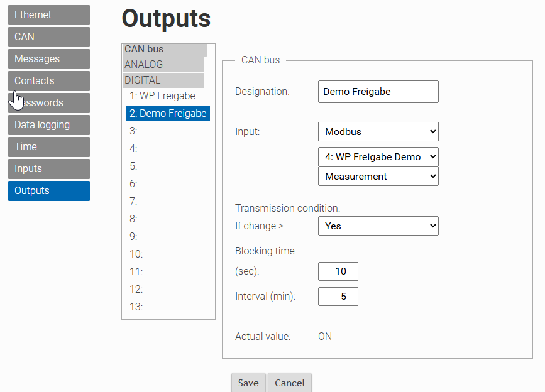
Task: Open the Contacts page
Action: click(x=49, y=81)
